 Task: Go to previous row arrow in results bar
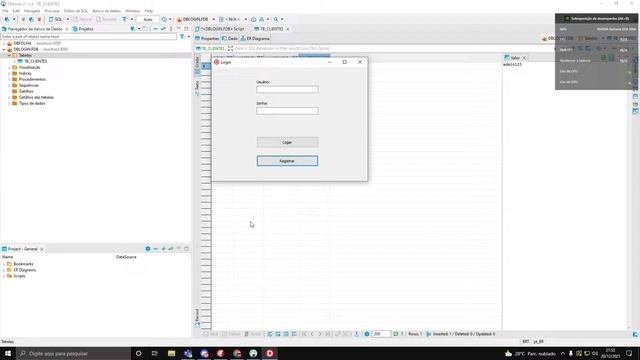click(312, 334)
